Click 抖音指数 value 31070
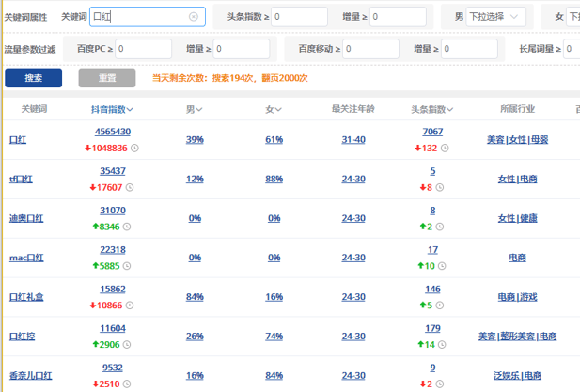 click(x=113, y=211)
